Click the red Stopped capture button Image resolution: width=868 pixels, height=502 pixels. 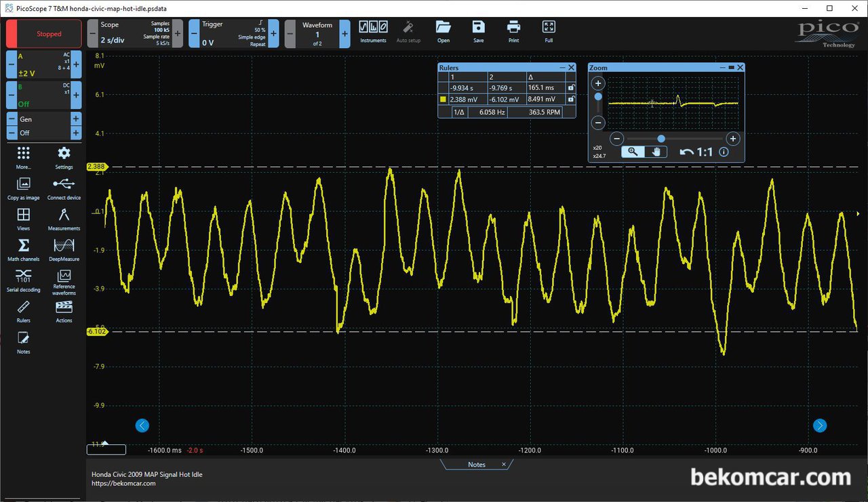point(43,34)
